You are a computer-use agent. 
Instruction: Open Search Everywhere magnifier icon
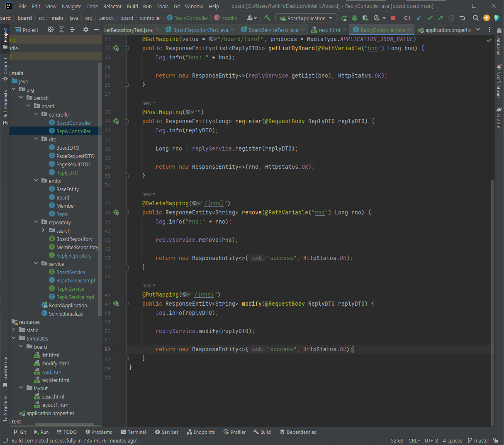click(476, 18)
